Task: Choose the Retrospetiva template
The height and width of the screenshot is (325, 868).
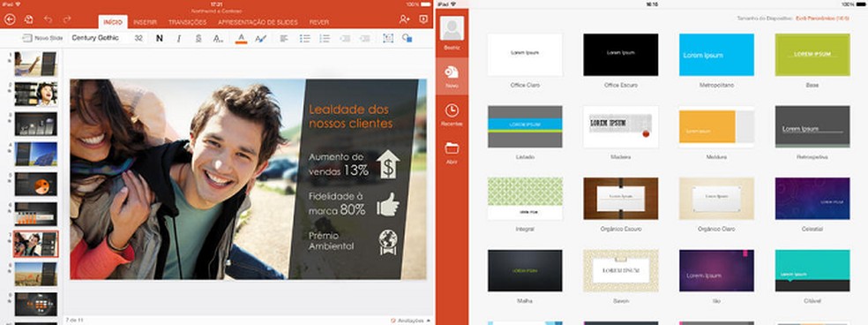Action: pyautogui.click(x=812, y=126)
